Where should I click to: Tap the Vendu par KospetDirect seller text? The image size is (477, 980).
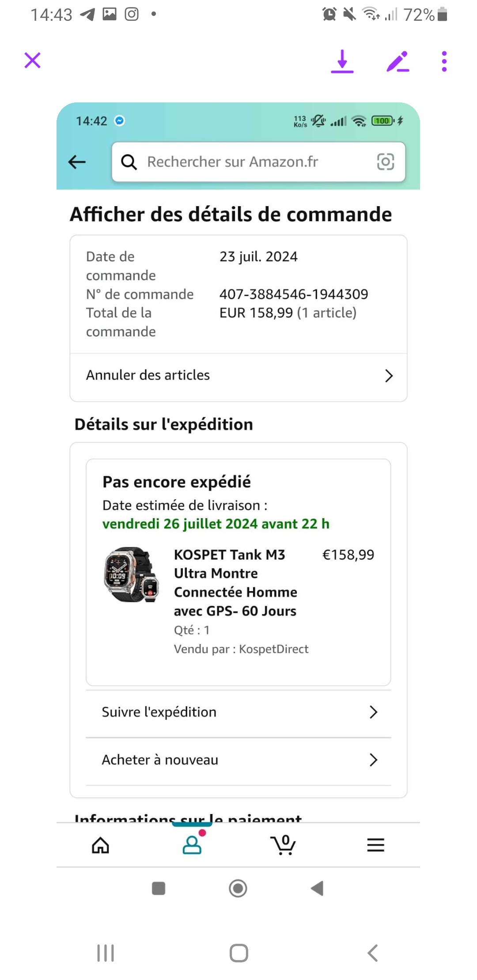coord(241,649)
